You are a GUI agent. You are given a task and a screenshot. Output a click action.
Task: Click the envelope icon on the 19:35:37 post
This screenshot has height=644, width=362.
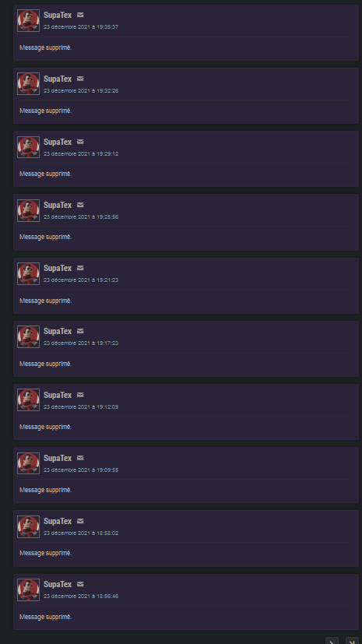[x=80, y=15]
